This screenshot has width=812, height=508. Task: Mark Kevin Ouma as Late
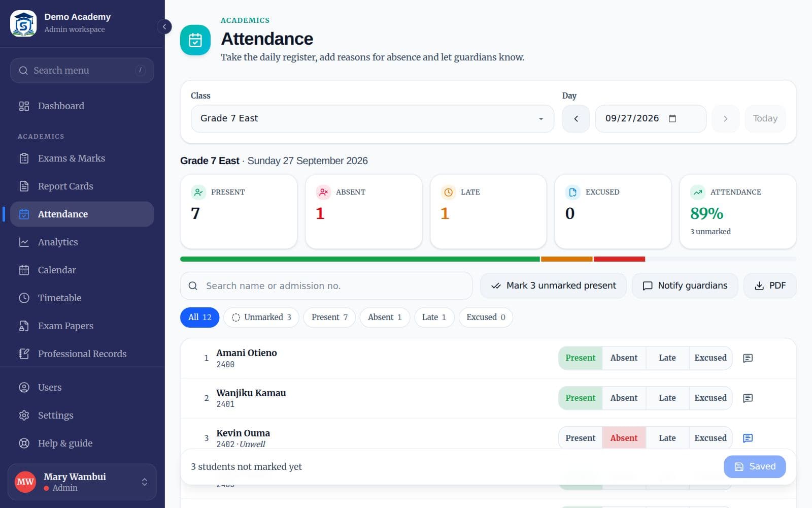(667, 438)
